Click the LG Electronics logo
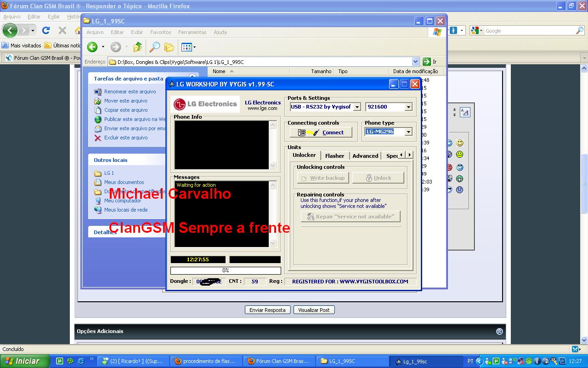 pos(205,104)
